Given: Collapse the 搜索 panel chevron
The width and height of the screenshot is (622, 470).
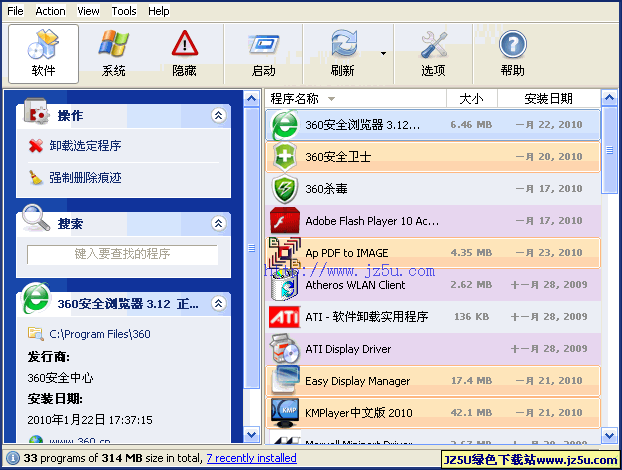Looking at the screenshot, I should (x=219, y=224).
